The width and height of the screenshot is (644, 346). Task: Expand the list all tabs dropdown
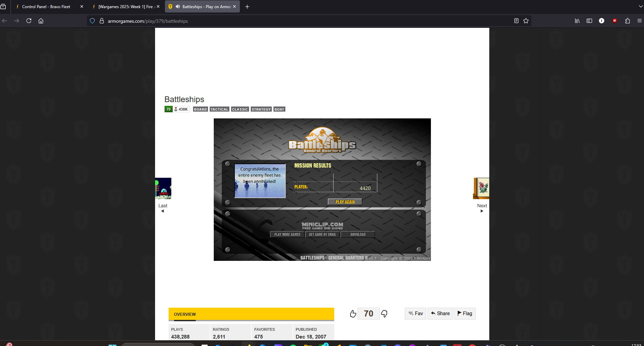click(640, 7)
